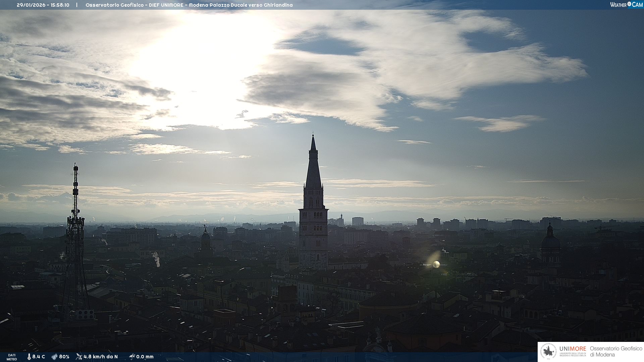Click the 4.8 km/h da N wind reading
644x362 pixels.
point(101,357)
